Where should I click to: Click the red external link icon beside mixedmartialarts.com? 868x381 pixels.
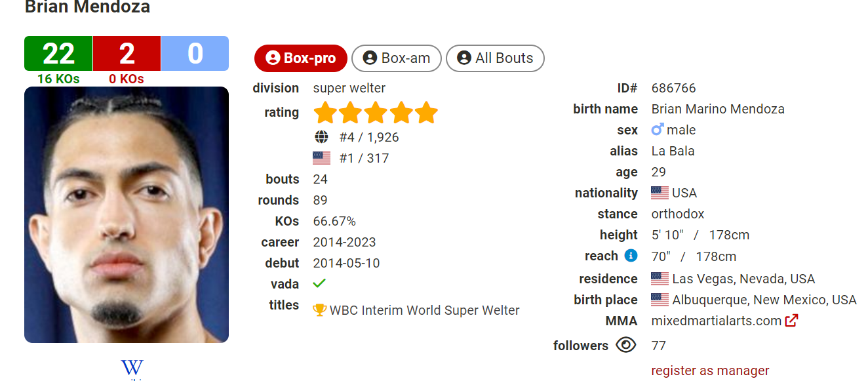[x=791, y=321]
